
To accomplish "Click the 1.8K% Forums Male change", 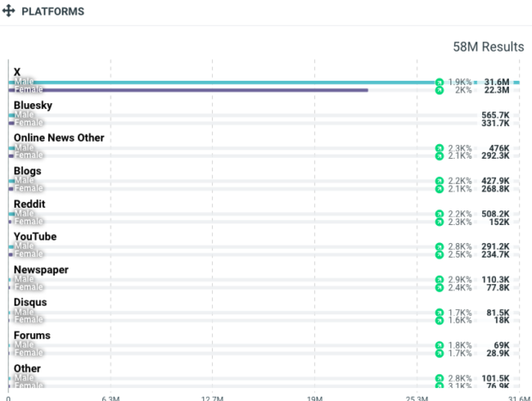I will coord(460,345).
